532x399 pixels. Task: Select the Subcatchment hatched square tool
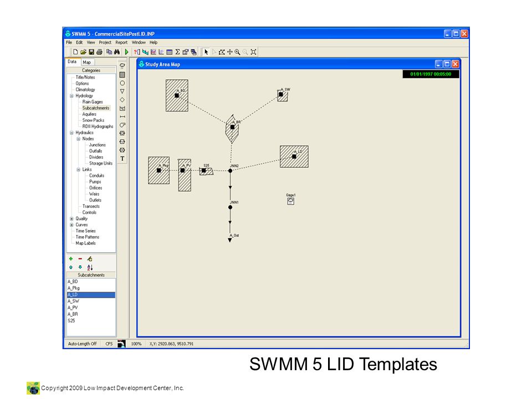[122, 75]
